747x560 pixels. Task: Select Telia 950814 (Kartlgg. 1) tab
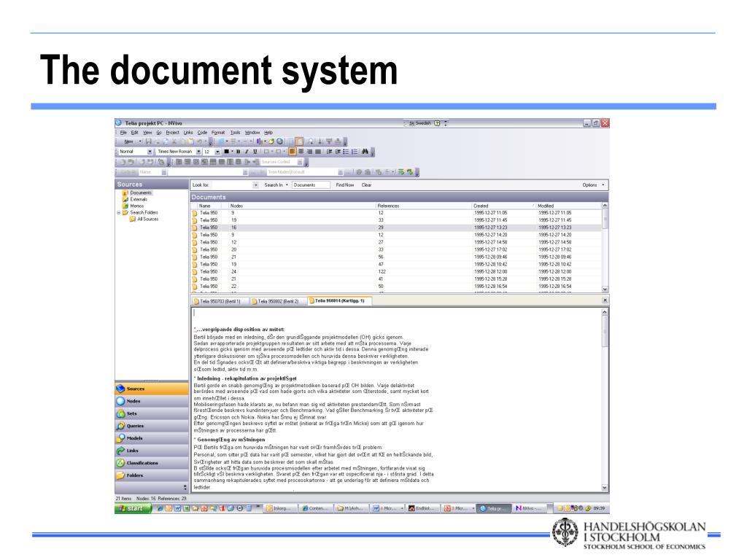click(339, 301)
